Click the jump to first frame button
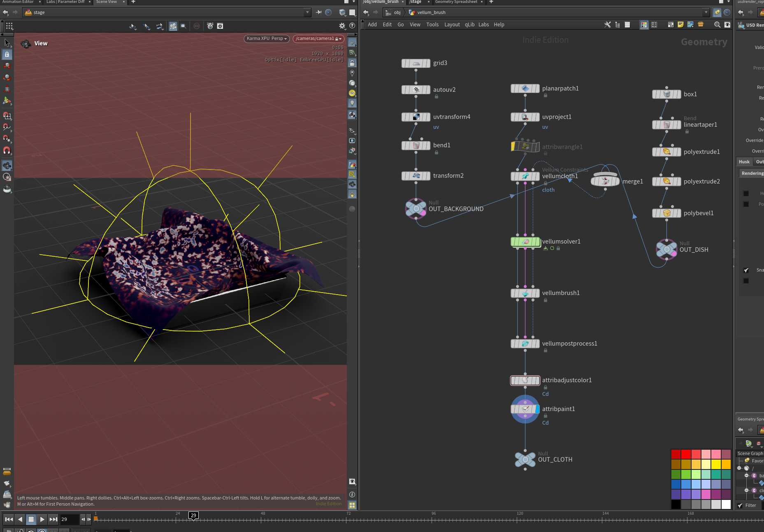 (x=9, y=520)
